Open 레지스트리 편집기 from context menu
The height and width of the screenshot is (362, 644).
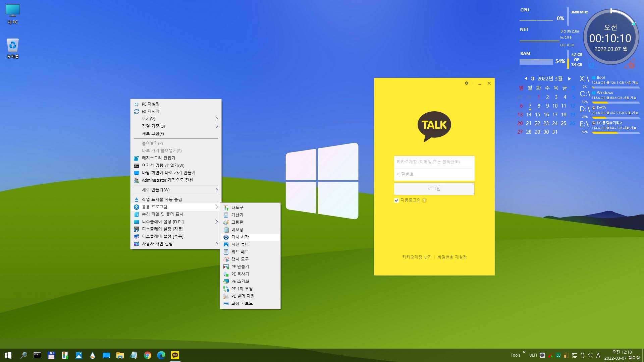176,158
